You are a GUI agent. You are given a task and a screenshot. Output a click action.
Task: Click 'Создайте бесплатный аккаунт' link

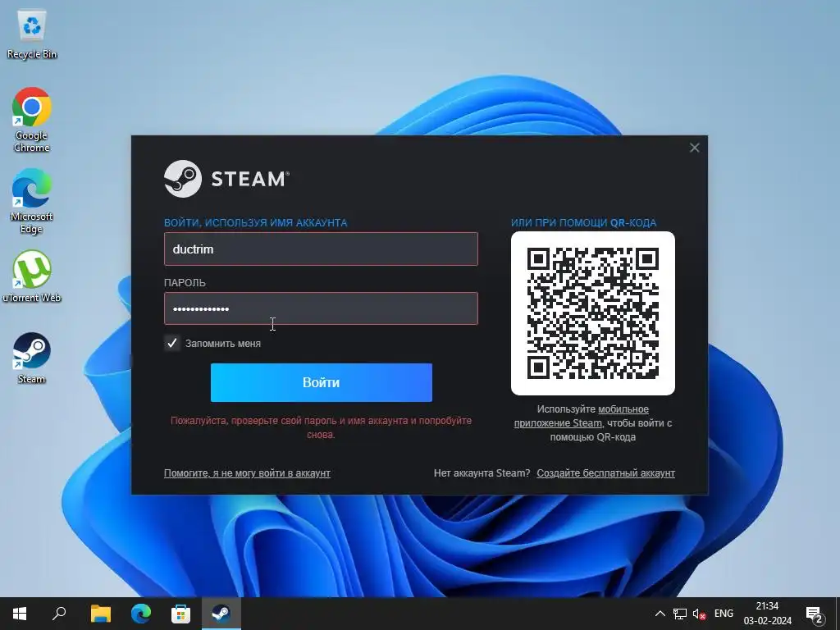(x=606, y=473)
